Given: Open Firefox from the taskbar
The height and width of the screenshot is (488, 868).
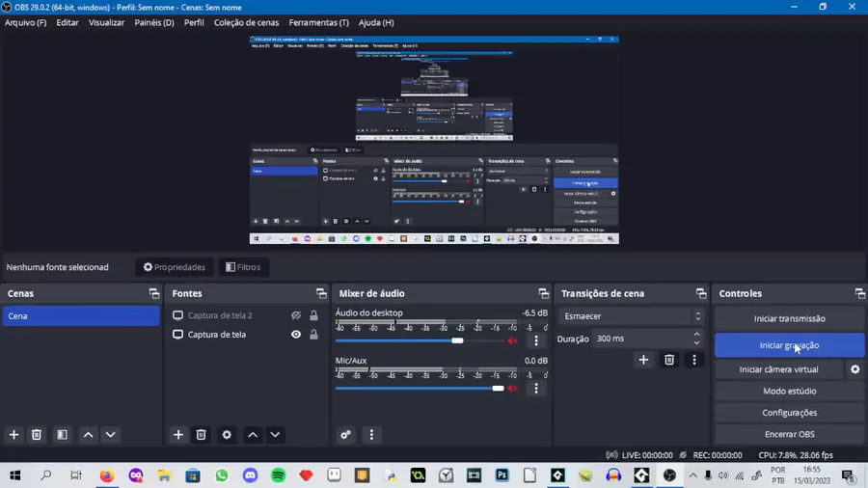Looking at the screenshot, I should point(107,475).
